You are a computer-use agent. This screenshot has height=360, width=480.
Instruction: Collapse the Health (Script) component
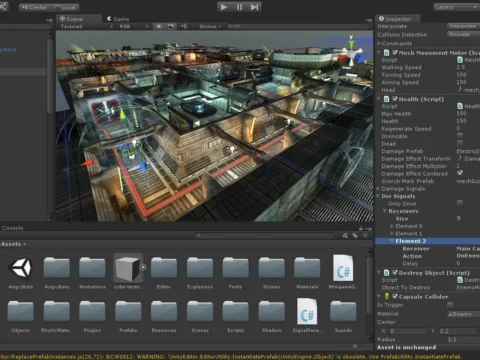[x=379, y=99]
